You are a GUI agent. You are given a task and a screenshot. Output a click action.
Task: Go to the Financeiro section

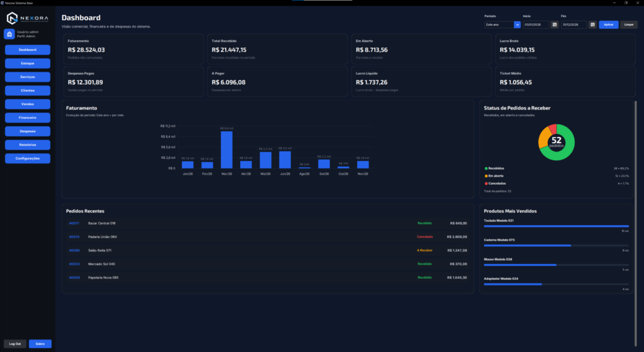point(28,118)
